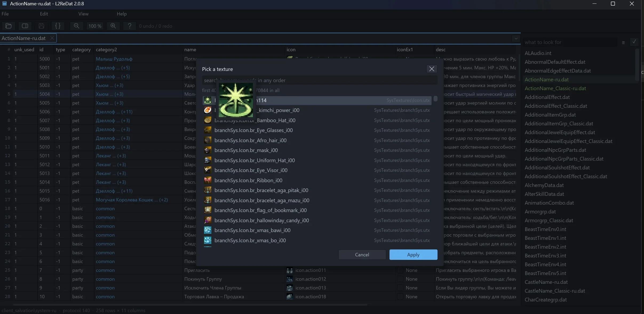Toggle iconEx1 box in Покинуть Группу row
The width and height of the screenshot is (644, 314).
point(400,279)
